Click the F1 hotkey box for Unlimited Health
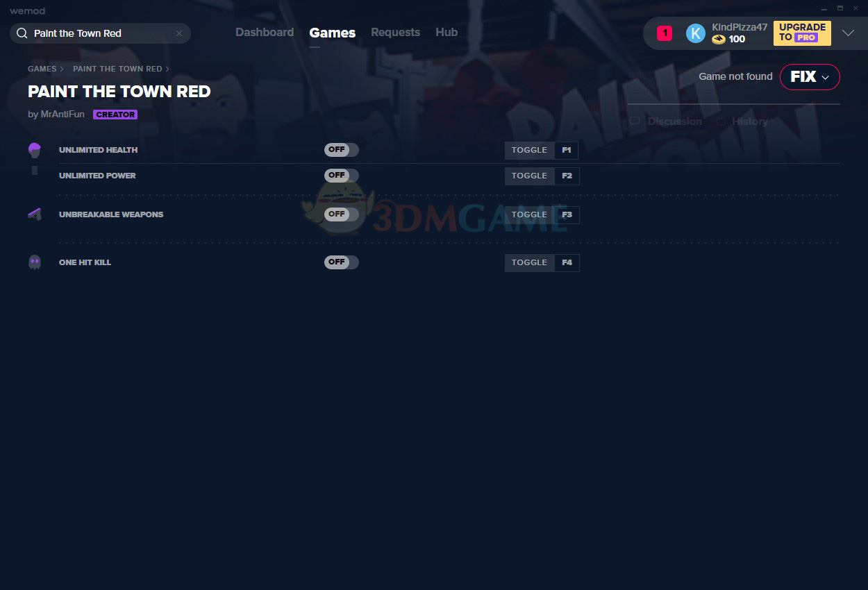The image size is (868, 590). coord(567,150)
